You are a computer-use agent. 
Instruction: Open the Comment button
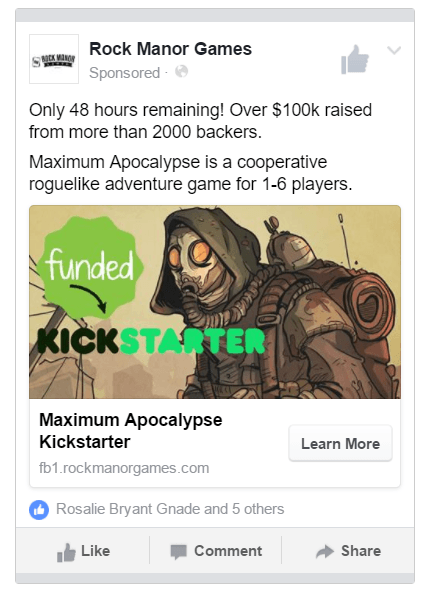point(215,551)
